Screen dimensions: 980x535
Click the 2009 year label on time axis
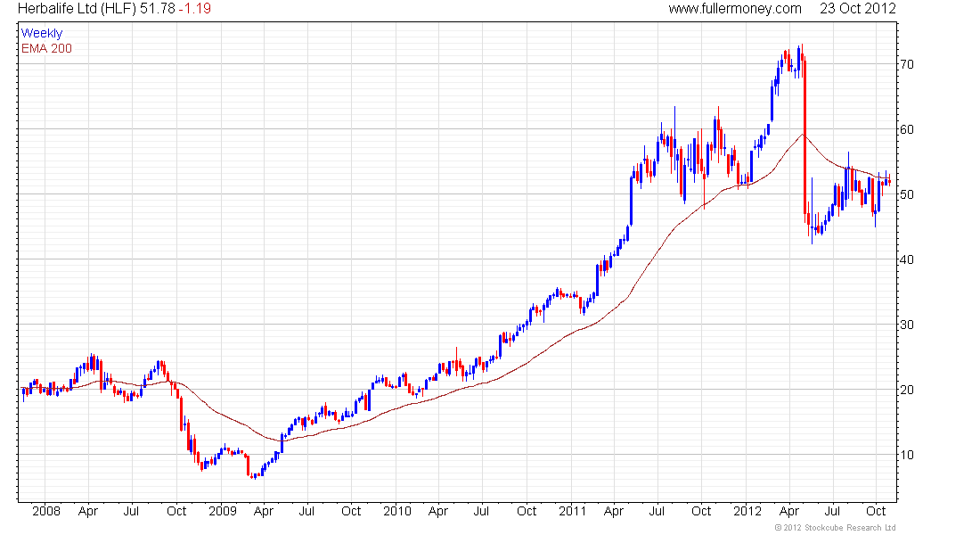click(223, 511)
